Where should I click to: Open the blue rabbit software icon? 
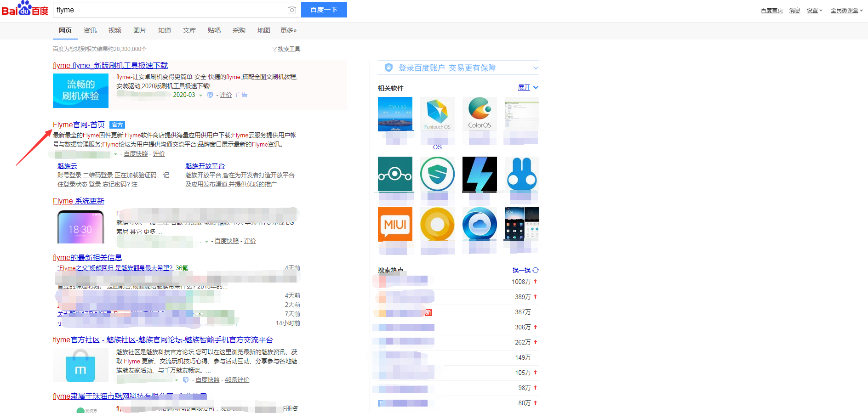[522, 174]
